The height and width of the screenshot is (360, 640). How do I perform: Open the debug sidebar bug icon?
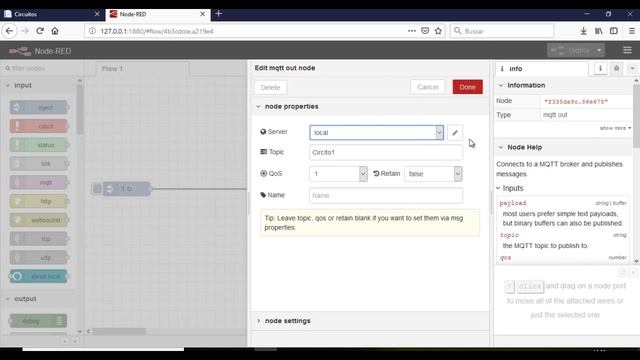pos(616,69)
